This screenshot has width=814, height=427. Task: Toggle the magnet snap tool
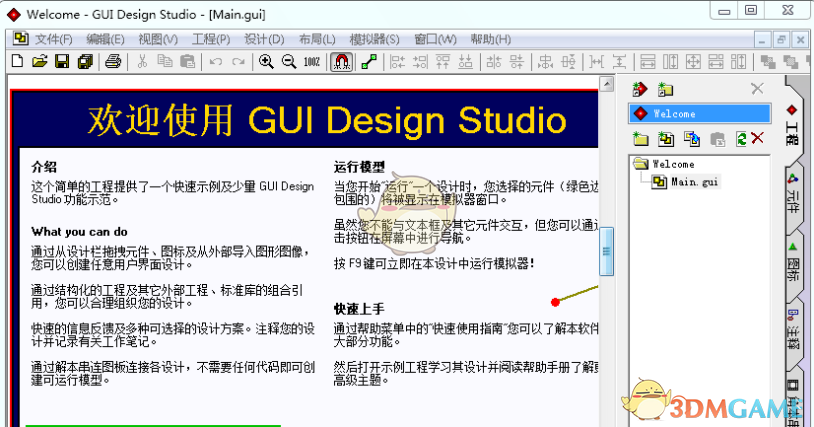tap(341, 62)
